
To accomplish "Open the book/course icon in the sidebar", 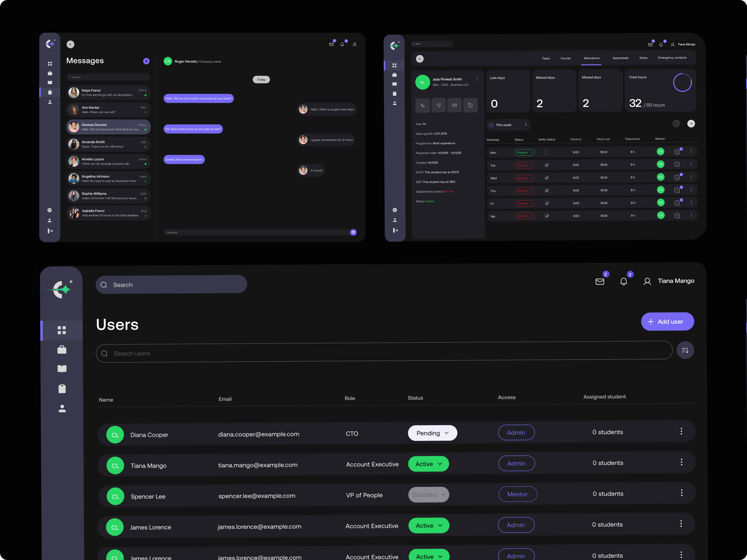I will point(62,369).
